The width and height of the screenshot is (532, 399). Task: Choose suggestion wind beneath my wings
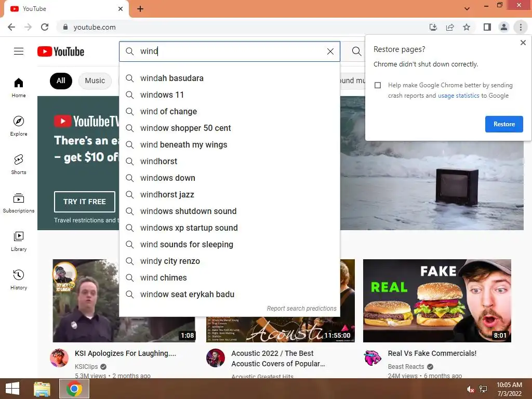229,144
